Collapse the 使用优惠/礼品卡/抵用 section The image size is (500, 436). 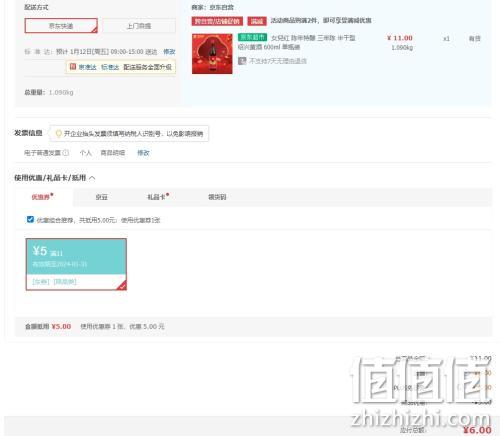(x=92, y=178)
